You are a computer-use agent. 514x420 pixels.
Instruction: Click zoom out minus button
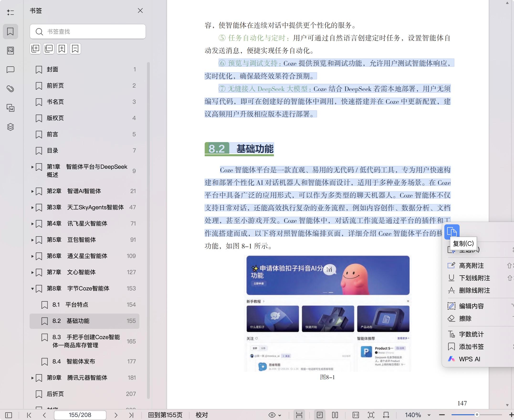[x=442, y=415]
